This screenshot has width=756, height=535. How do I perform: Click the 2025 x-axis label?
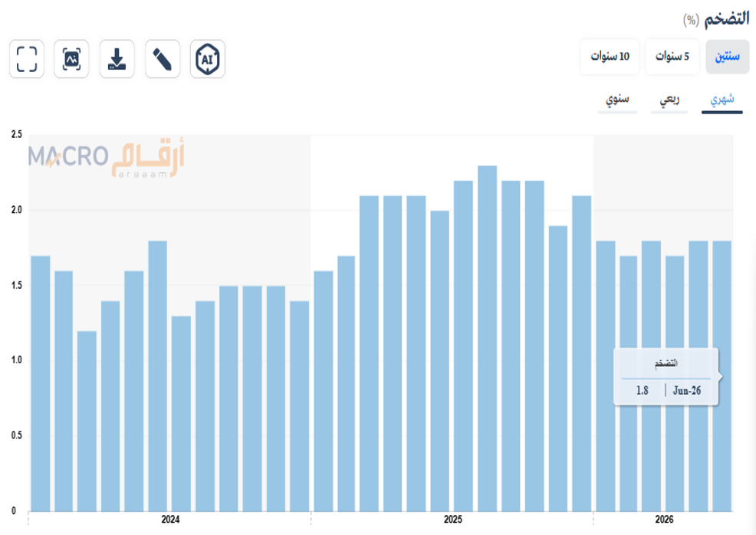coord(452,520)
